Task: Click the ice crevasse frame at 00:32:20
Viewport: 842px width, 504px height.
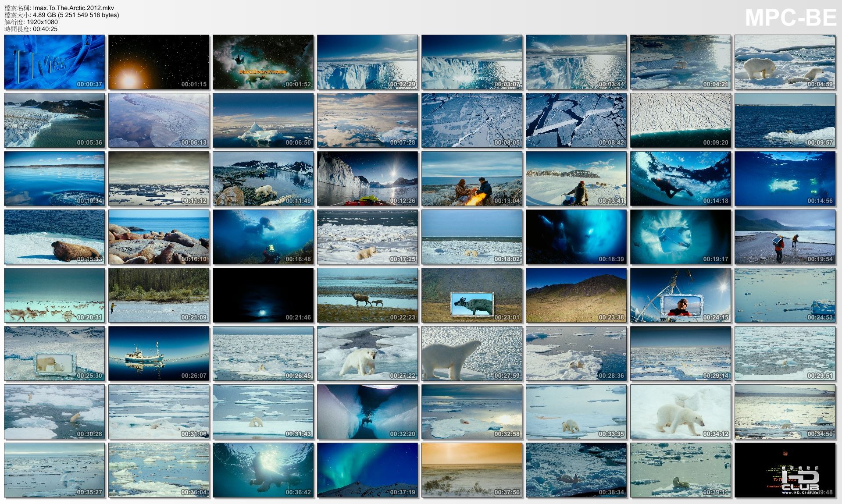Action: pyautogui.click(x=367, y=412)
